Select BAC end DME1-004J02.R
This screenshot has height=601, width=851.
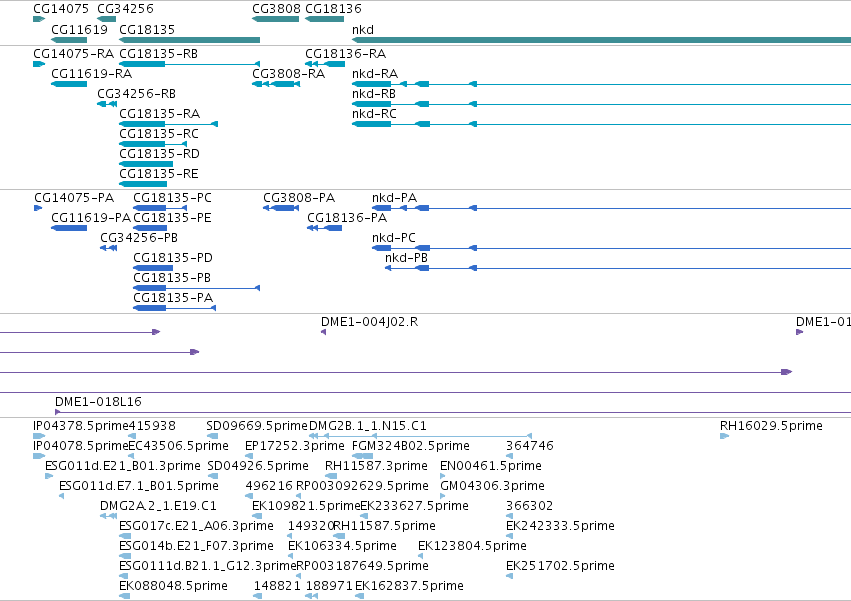pos(323,332)
